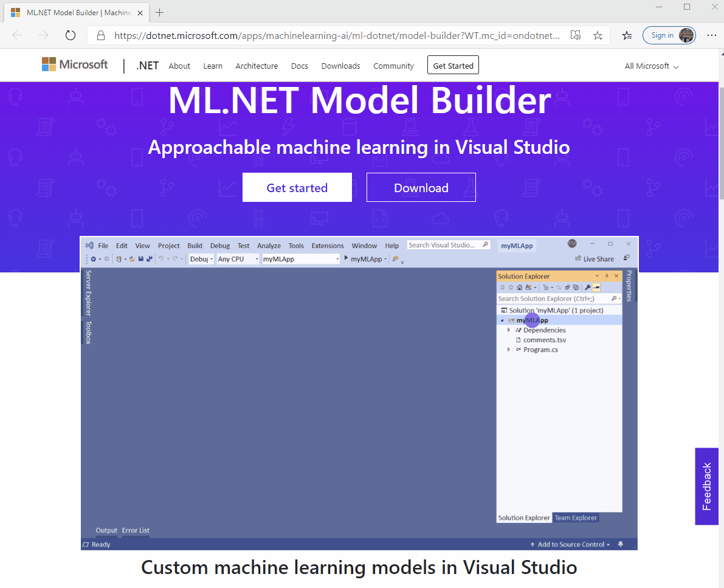Click the Pending Changes Filter clock icon
724x588 pixels.
(546, 287)
